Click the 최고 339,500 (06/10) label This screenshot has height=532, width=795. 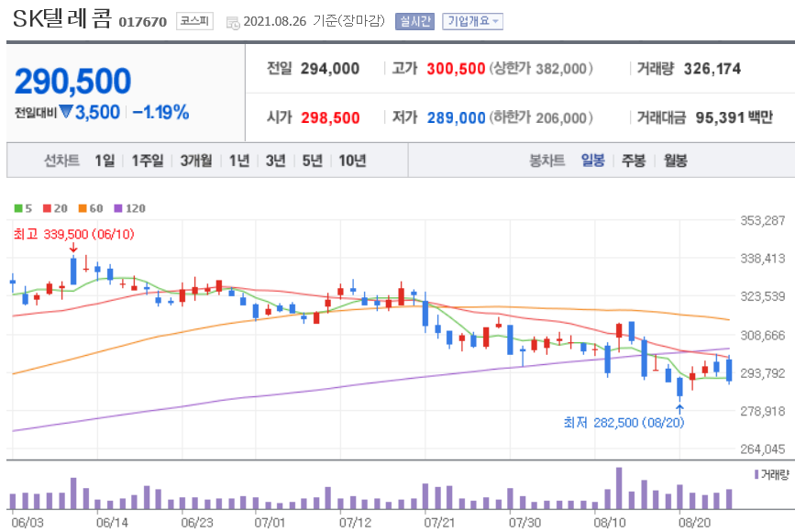pyautogui.click(x=73, y=234)
